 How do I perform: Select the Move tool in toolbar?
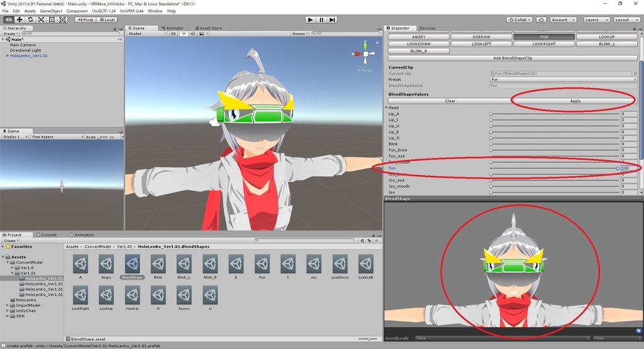click(19, 19)
